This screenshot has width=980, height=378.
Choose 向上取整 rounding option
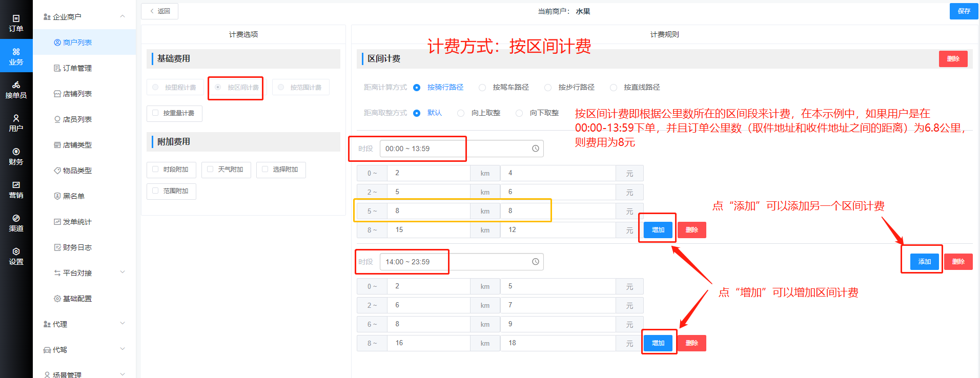pos(461,113)
